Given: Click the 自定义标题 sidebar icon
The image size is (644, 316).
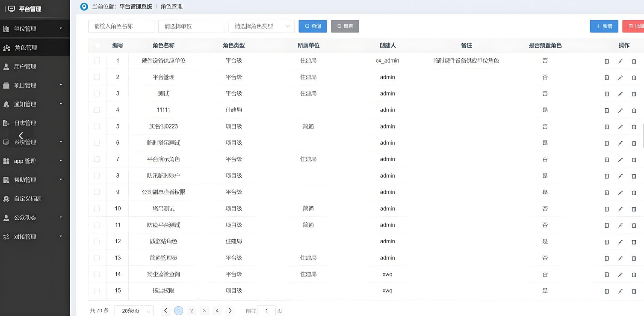Looking at the screenshot, I should [x=6, y=199].
